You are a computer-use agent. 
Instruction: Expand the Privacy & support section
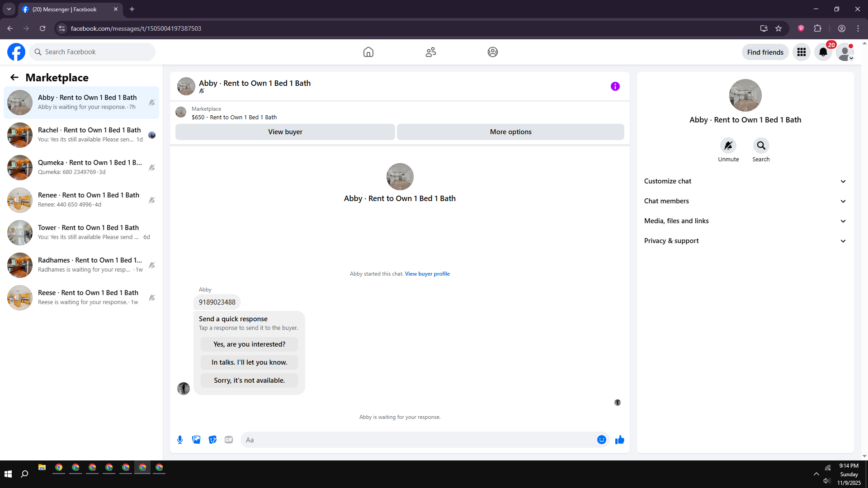745,241
